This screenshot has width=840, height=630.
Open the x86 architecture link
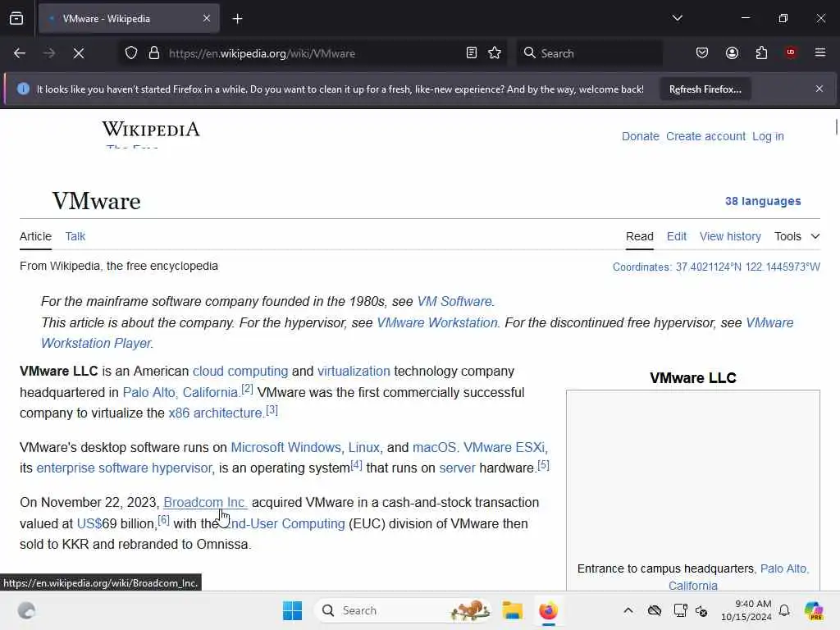coord(216,413)
